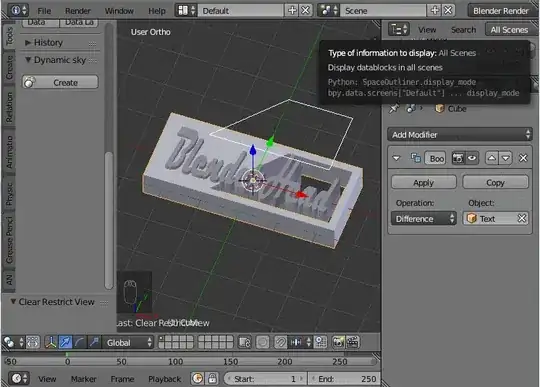Screen dimensions: 540x387
Task: Select the Relations tab in the tool shelf
Action: 10,107
